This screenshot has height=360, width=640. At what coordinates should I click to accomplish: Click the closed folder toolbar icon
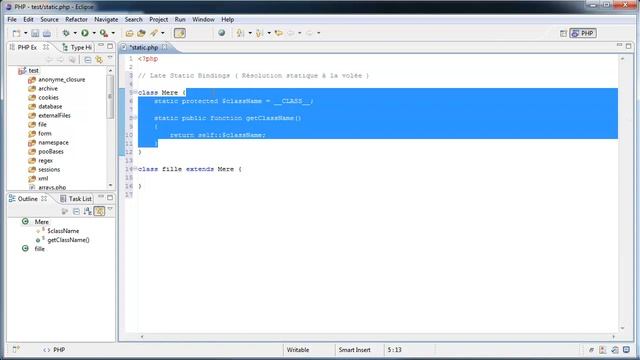point(129,33)
